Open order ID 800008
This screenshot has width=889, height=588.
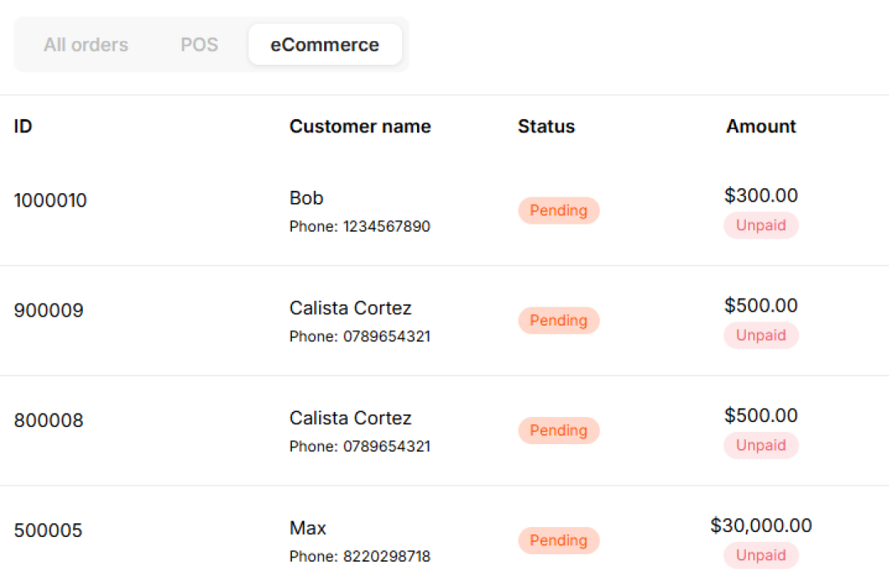click(49, 420)
